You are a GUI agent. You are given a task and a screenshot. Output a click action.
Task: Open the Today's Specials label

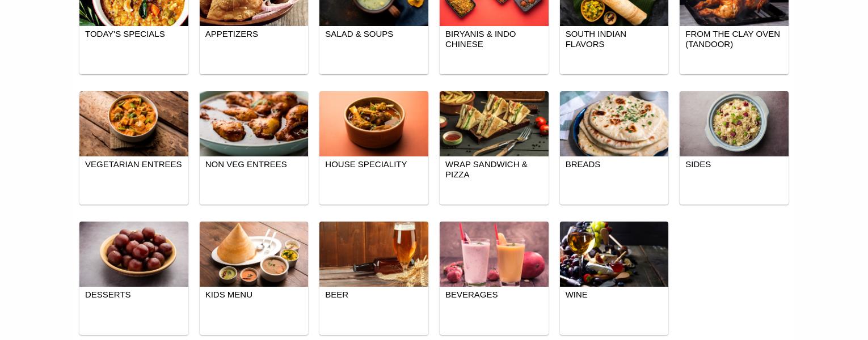125,34
